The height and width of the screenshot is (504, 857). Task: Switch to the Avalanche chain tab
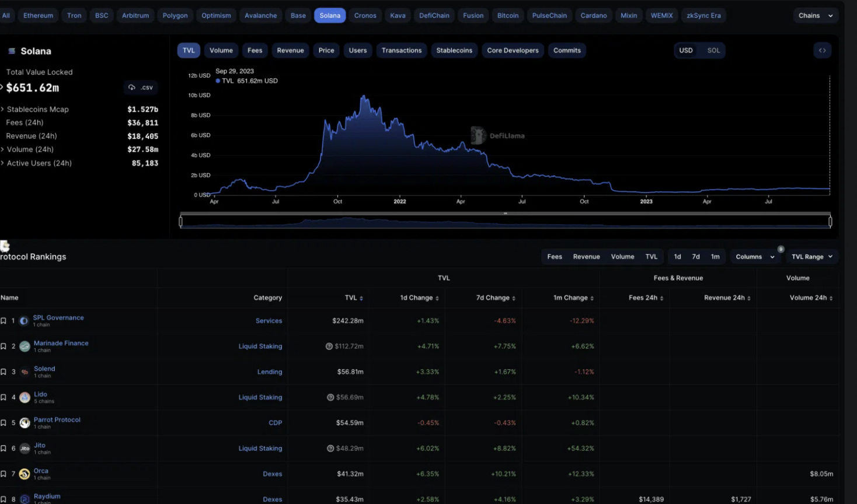261,16
